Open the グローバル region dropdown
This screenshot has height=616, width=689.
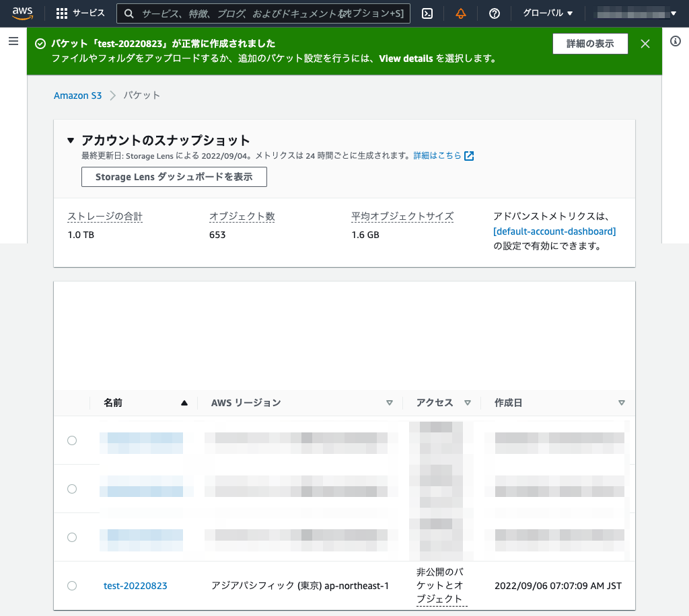click(548, 13)
